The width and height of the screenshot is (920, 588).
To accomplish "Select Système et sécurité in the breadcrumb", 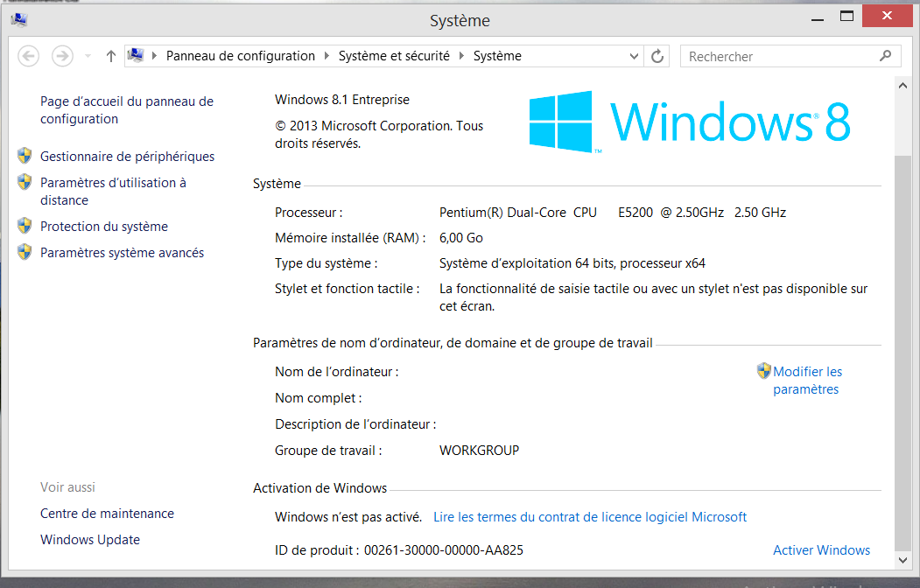I will tap(394, 56).
